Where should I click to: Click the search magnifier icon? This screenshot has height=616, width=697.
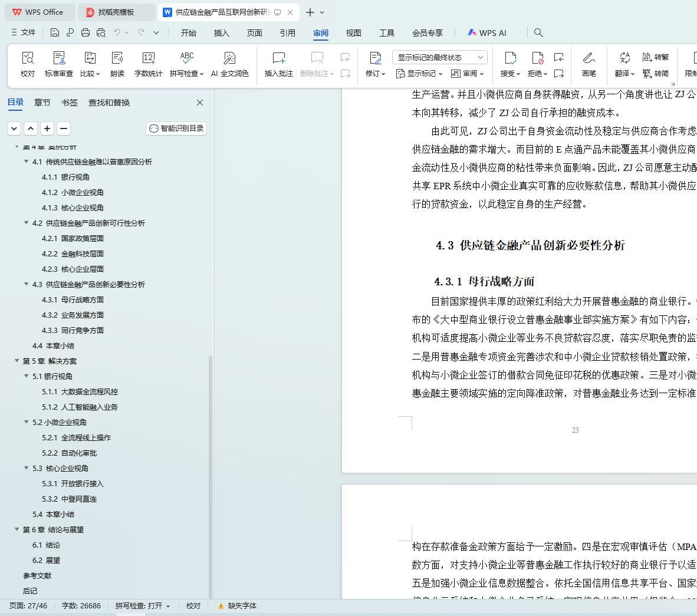538,32
